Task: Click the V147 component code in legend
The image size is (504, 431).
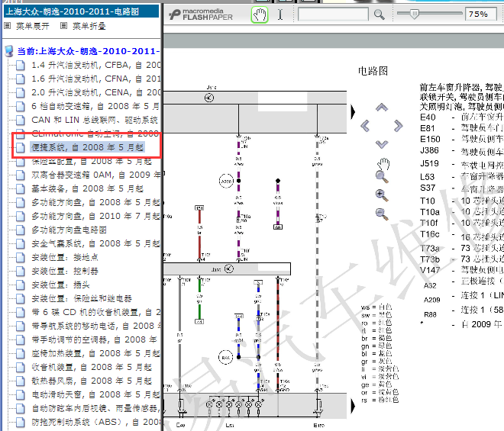Action: click(430, 270)
